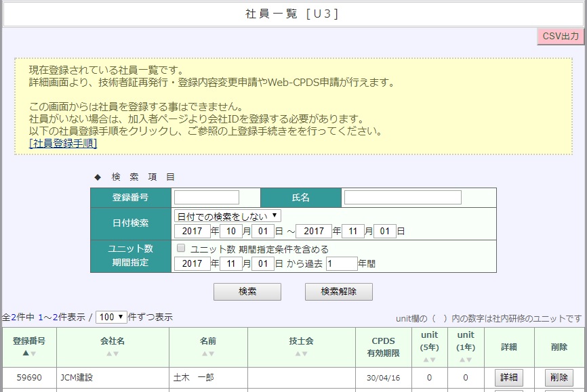Sort 登録番号 column descending arrow
587x392 pixels.
33,353
